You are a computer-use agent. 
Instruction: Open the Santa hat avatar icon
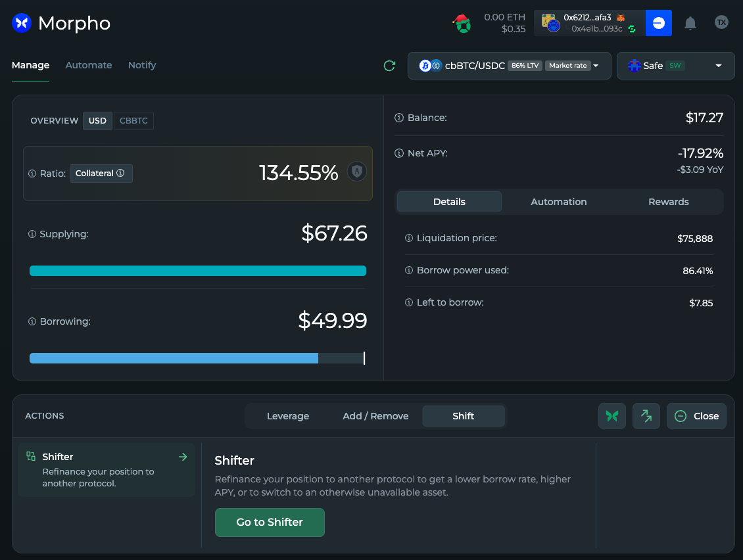pyautogui.click(x=462, y=23)
